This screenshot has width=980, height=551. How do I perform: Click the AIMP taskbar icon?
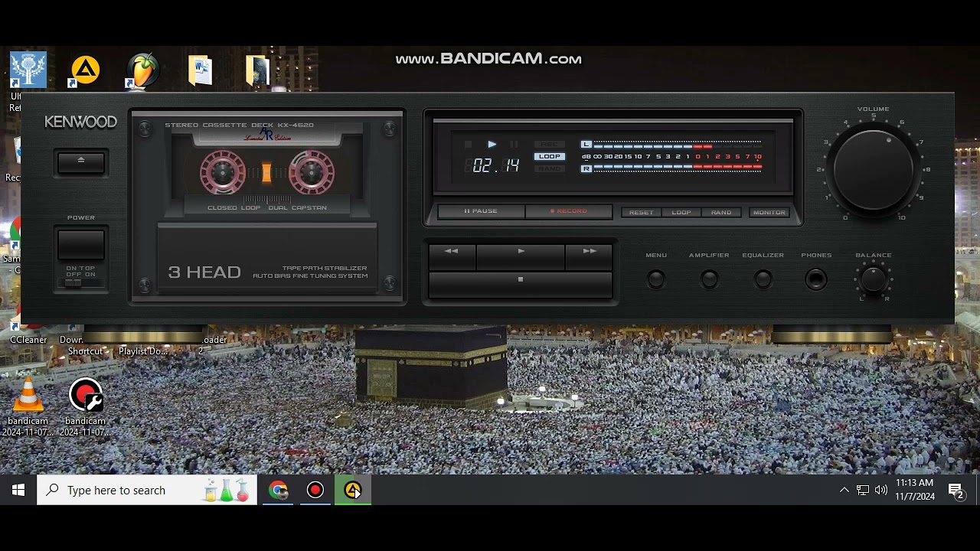(353, 490)
